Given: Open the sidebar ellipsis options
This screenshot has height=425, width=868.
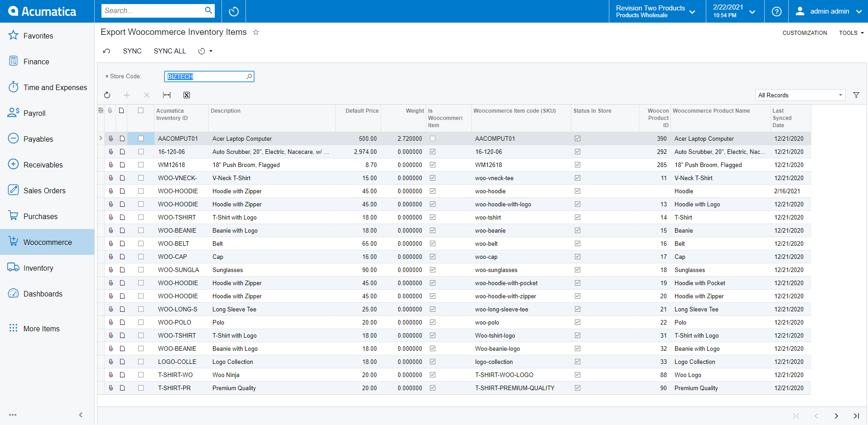Looking at the screenshot, I should pyautogui.click(x=13, y=415).
